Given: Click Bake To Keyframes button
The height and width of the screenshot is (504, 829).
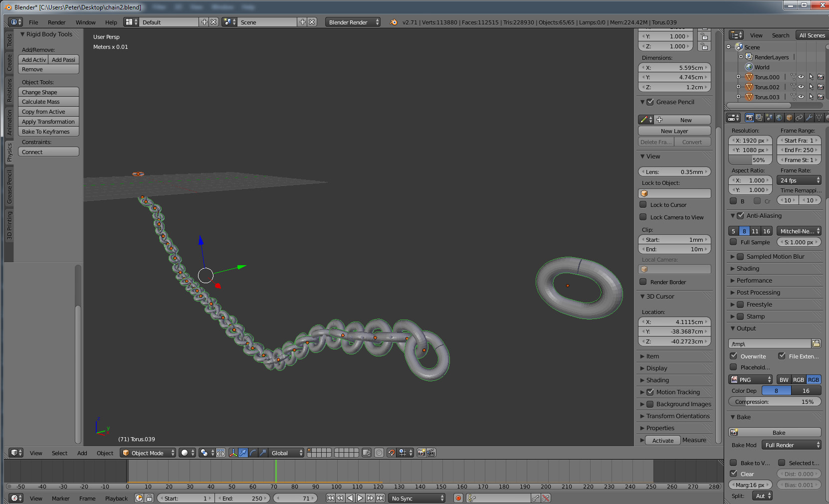Looking at the screenshot, I should (48, 132).
